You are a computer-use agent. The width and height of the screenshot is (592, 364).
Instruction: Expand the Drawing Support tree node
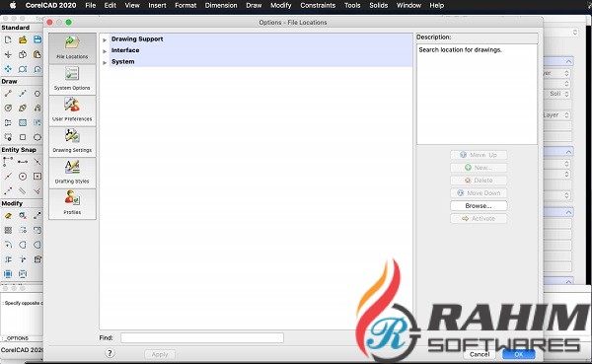tap(105, 39)
